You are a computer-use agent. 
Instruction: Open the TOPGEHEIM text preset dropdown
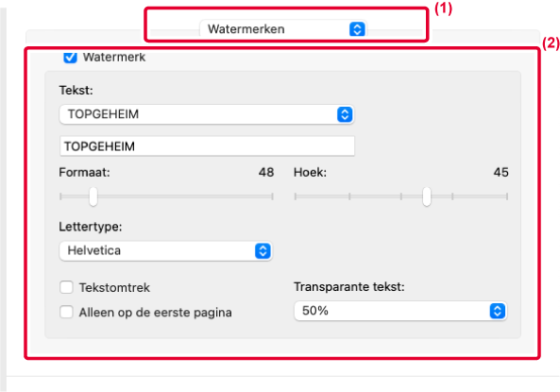[207, 114]
